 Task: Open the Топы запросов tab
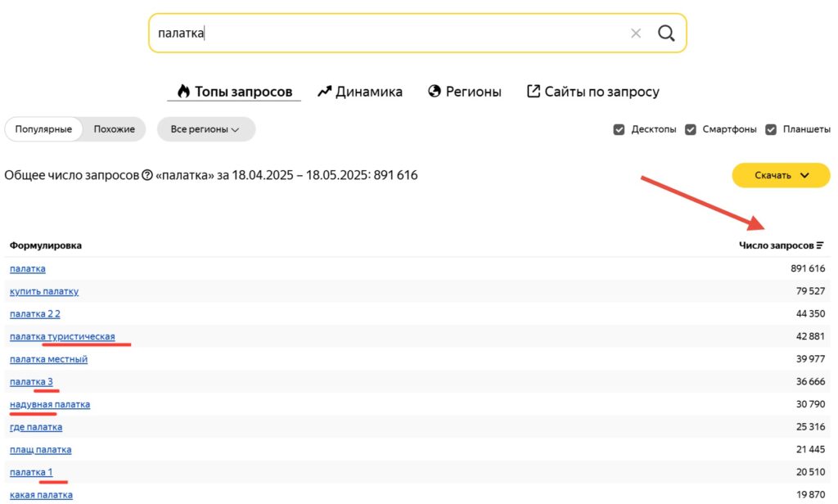point(234,92)
